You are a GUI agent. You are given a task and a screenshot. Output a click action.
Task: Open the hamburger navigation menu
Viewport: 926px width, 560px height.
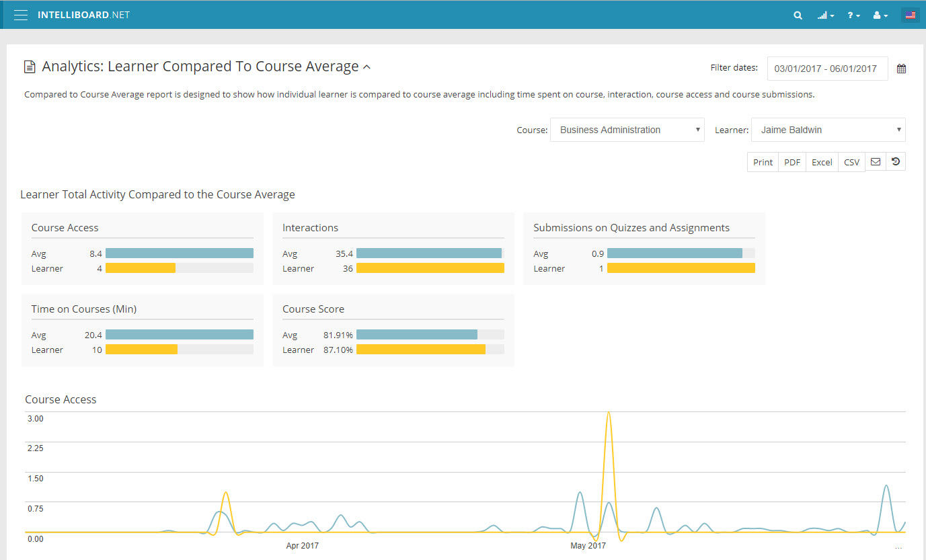click(21, 15)
